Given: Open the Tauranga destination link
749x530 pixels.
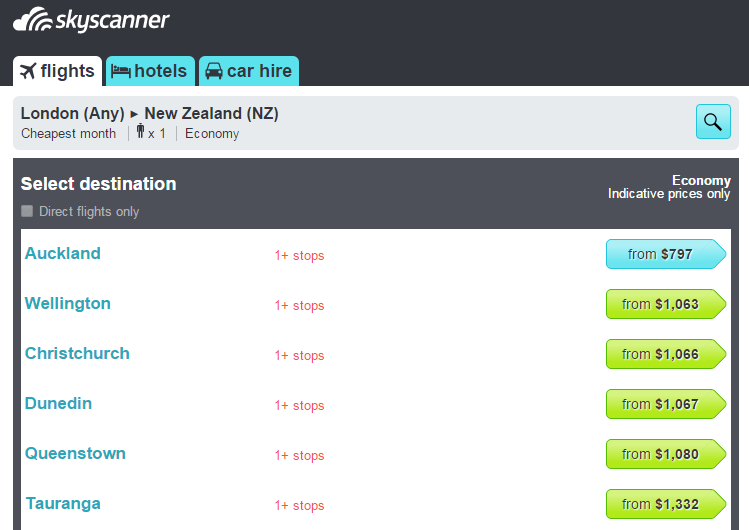Looking at the screenshot, I should [63, 503].
